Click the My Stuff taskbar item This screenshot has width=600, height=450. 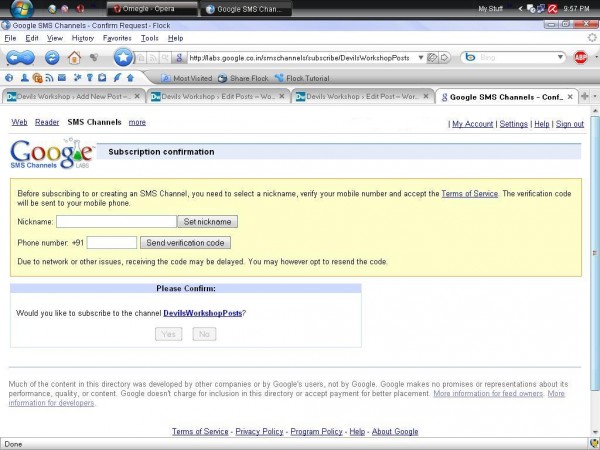coord(490,8)
